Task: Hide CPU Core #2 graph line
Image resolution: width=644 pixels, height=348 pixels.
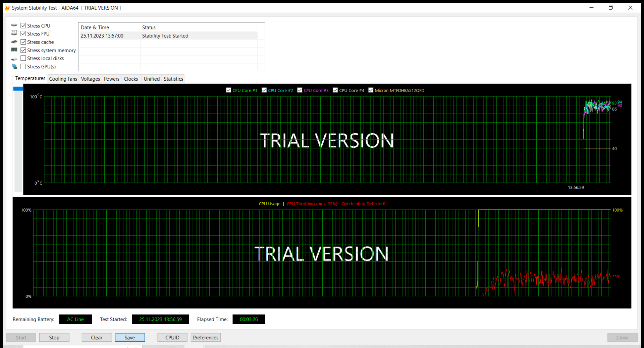Action: (x=264, y=90)
